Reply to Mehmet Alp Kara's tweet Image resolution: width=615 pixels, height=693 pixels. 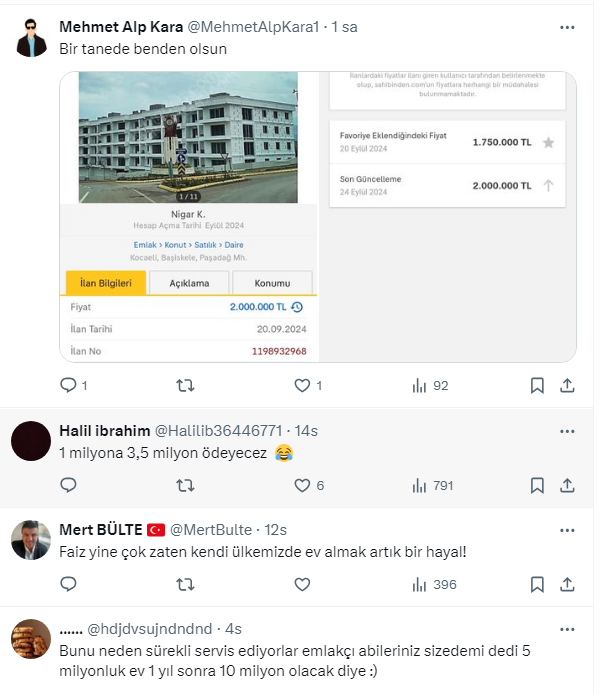click(x=68, y=385)
